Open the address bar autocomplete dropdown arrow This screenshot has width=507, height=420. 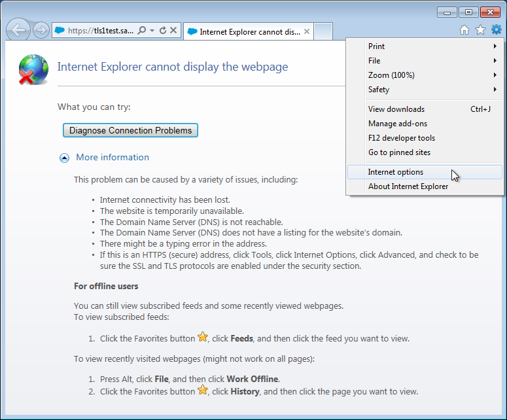coord(152,30)
